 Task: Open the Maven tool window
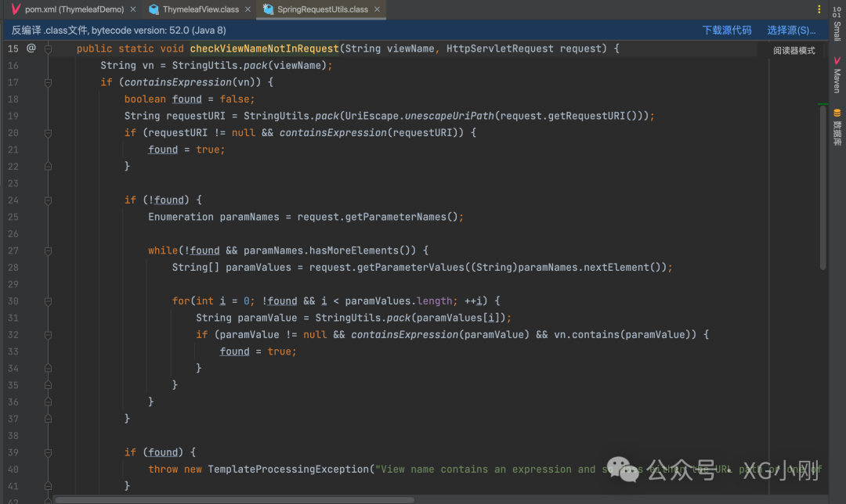tap(837, 75)
